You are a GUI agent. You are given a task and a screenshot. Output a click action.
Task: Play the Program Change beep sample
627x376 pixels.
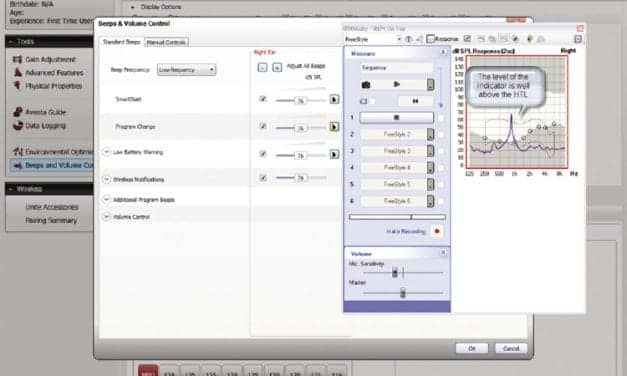pyautogui.click(x=334, y=127)
